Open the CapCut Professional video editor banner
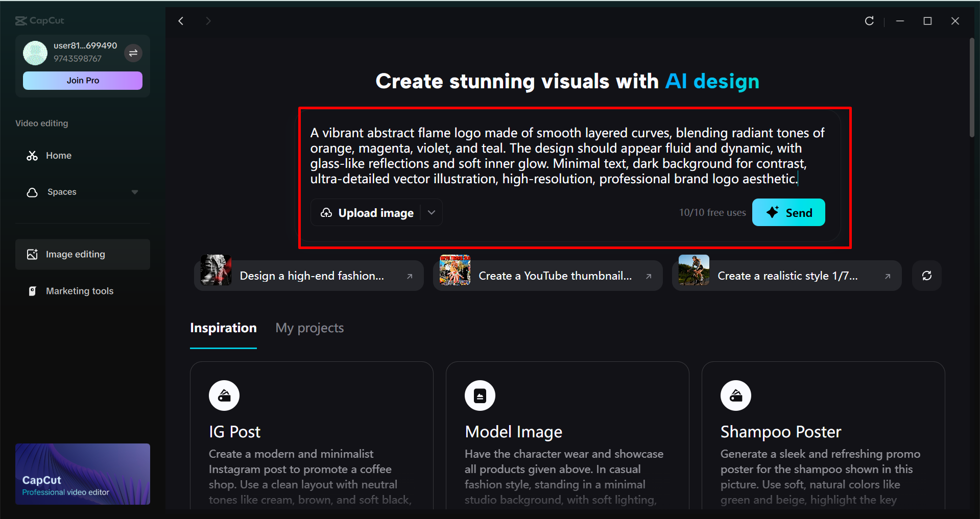Viewport: 980px width, 519px height. tap(83, 474)
